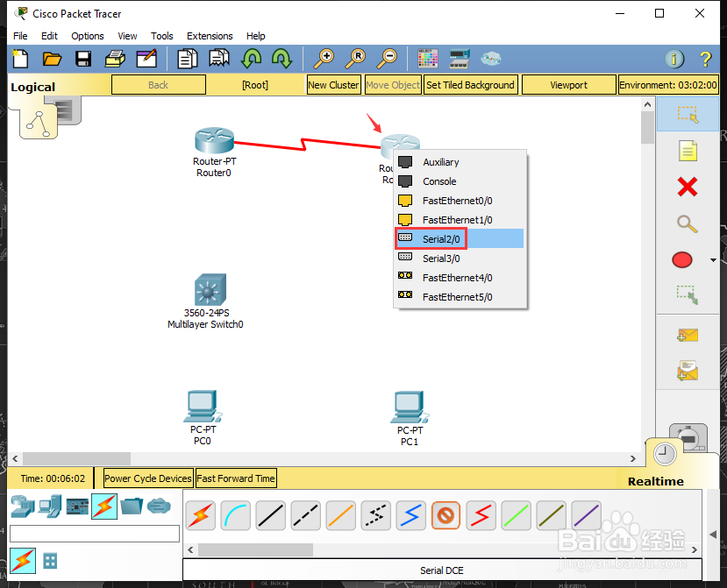Switch to the Realtime mode tab
Screen dimensions: 727x588
tap(656, 481)
